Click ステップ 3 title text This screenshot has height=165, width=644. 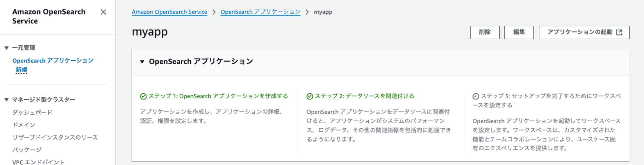(547, 101)
